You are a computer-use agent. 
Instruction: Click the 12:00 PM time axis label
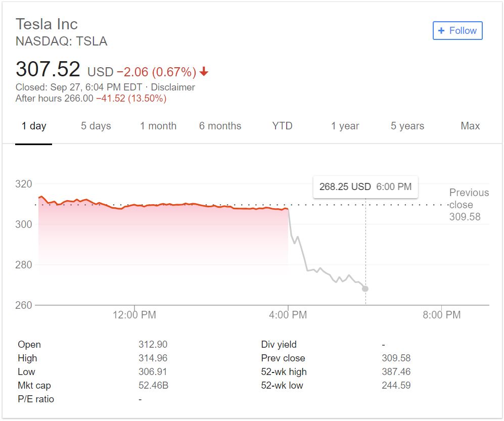click(134, 315)
